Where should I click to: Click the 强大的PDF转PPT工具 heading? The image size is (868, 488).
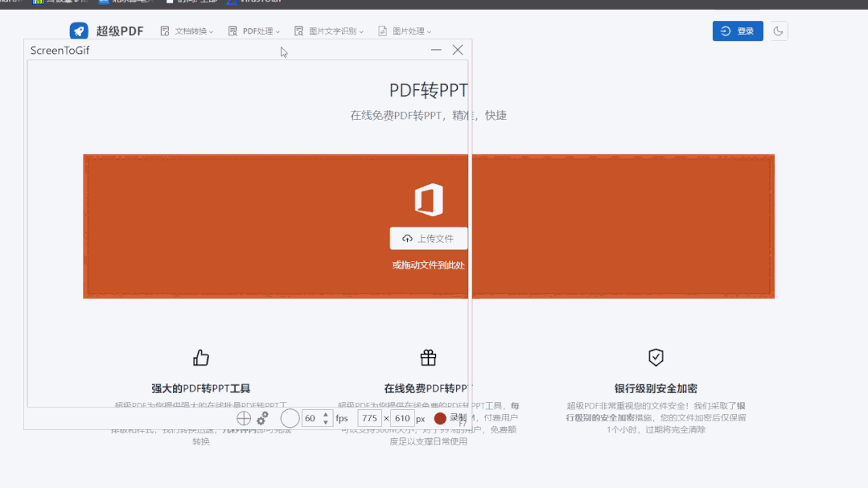pyautogui.click(x=201, y=388)
